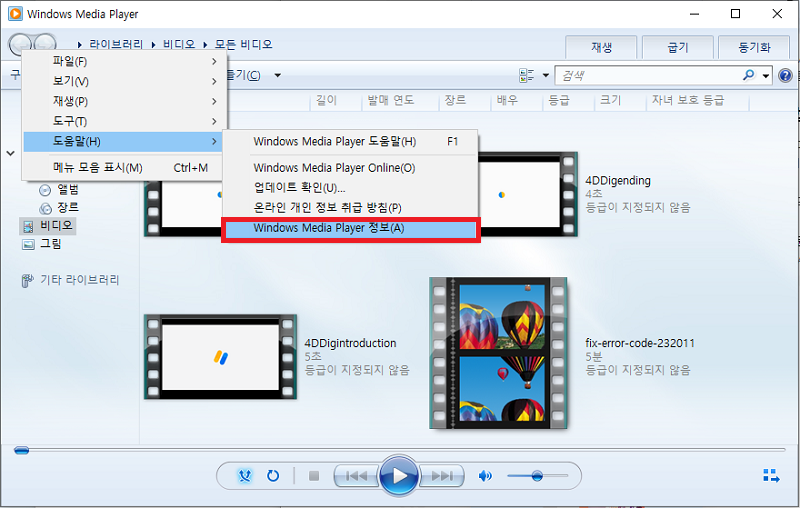Image resolution: width=800 pixels, height=508 pixels.
Task: Switch to Now Playing mode icon
Action: pyautogui.click(x=771, y=476)
